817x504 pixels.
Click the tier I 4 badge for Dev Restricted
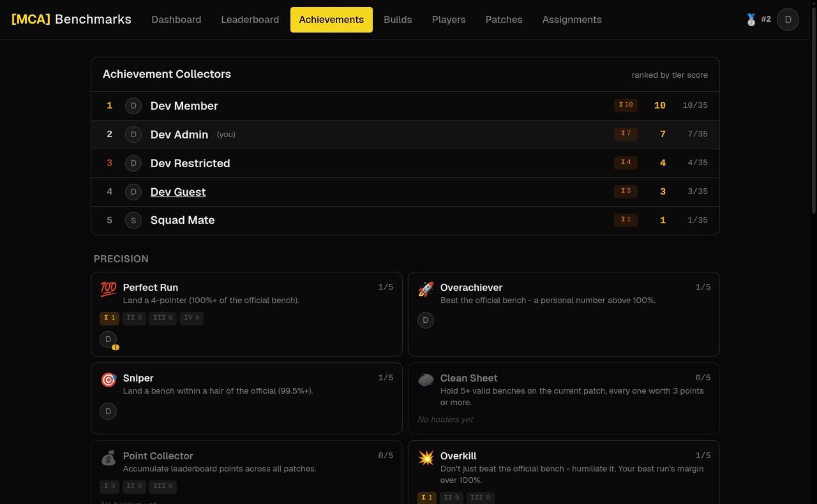(626, 163)
